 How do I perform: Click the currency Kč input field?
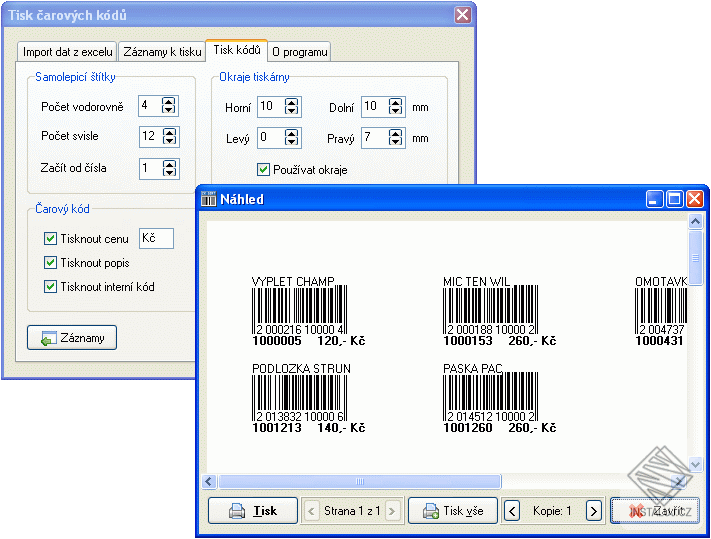[155, 238]
